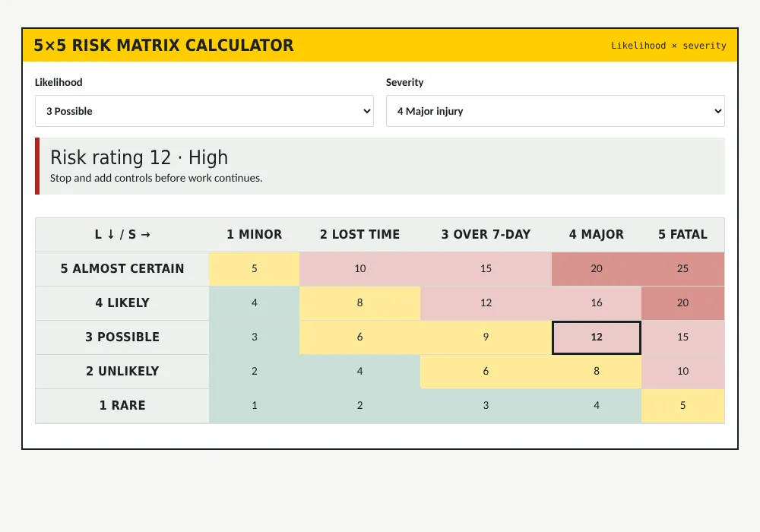Screen dimensions: 760x532
Task: Click cell 2 in the 1 Rare row
Action: (359, 406)
